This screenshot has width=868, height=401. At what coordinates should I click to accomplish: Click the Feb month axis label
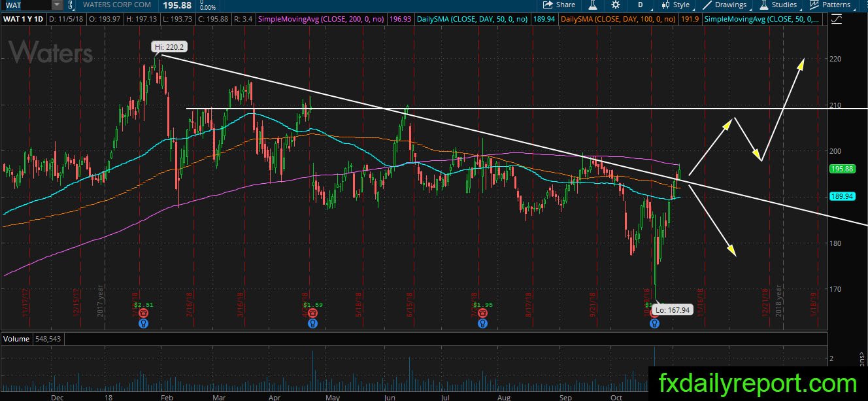coord(165,396)
